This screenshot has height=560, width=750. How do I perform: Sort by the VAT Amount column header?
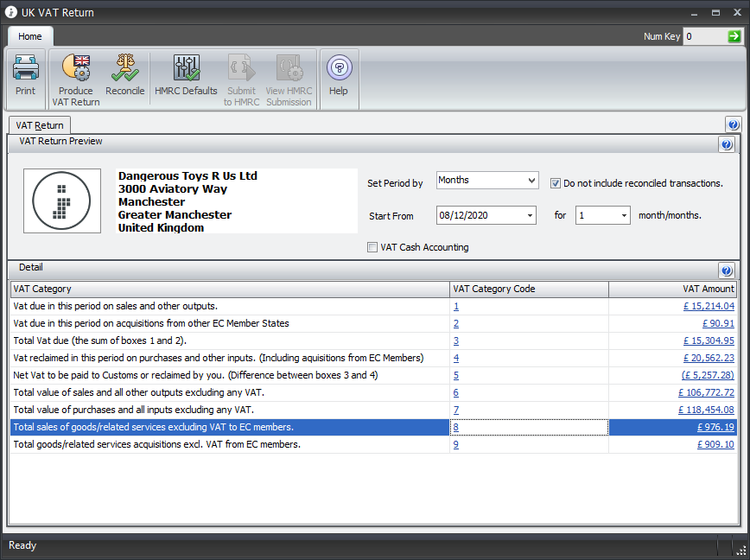pos(673,289)
